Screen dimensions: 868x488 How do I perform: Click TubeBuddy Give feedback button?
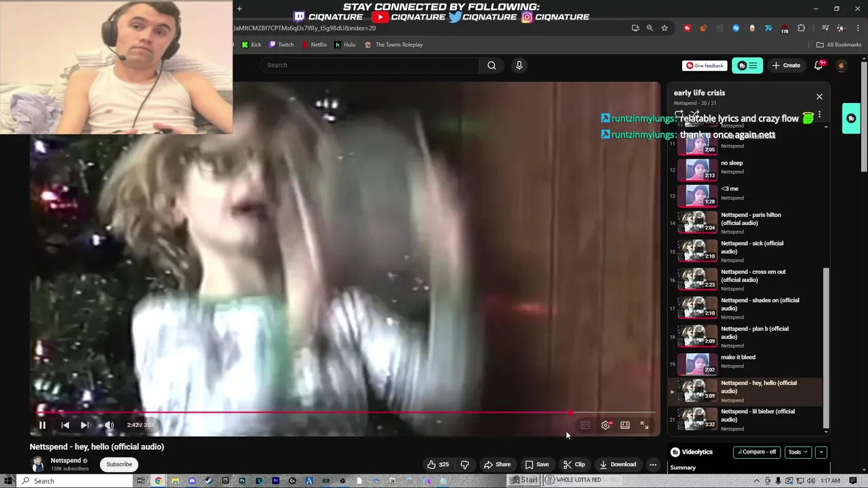pyautogui.click(x=705, y=66)
